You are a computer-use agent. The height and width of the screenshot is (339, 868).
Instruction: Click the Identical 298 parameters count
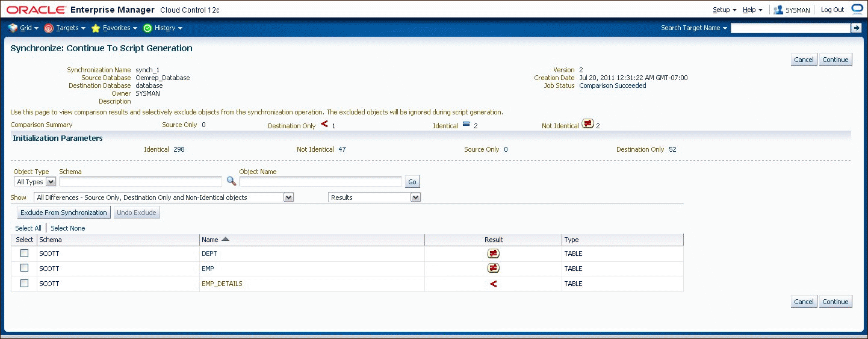point(179,149)
